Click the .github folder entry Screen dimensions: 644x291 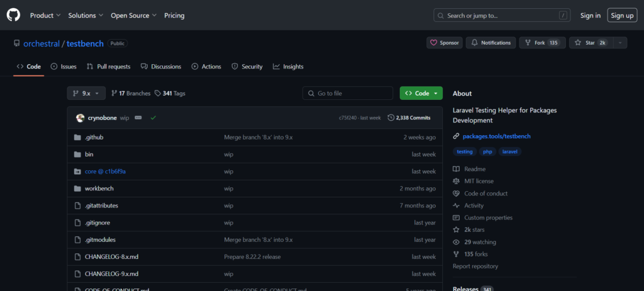(94, 137)
